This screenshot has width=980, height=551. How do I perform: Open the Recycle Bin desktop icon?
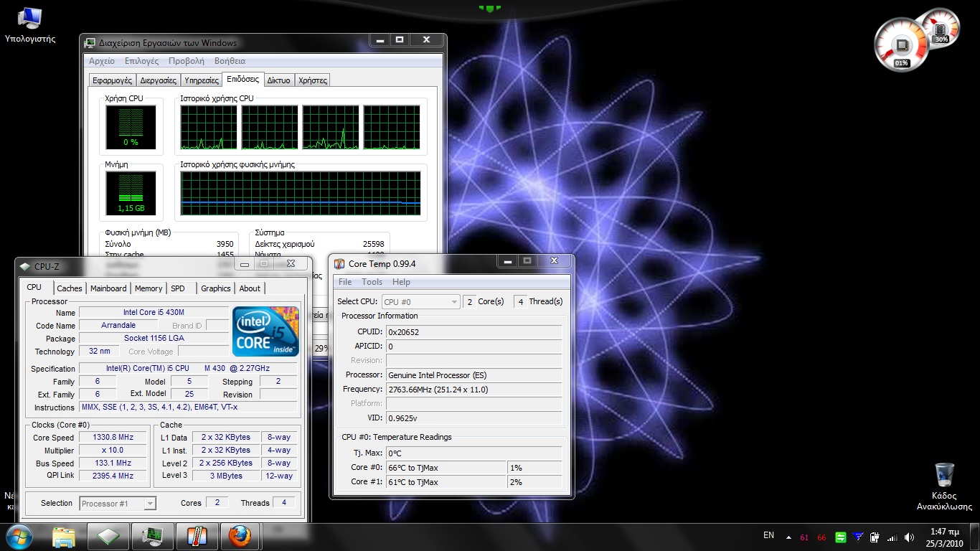[x=944, y=476]
